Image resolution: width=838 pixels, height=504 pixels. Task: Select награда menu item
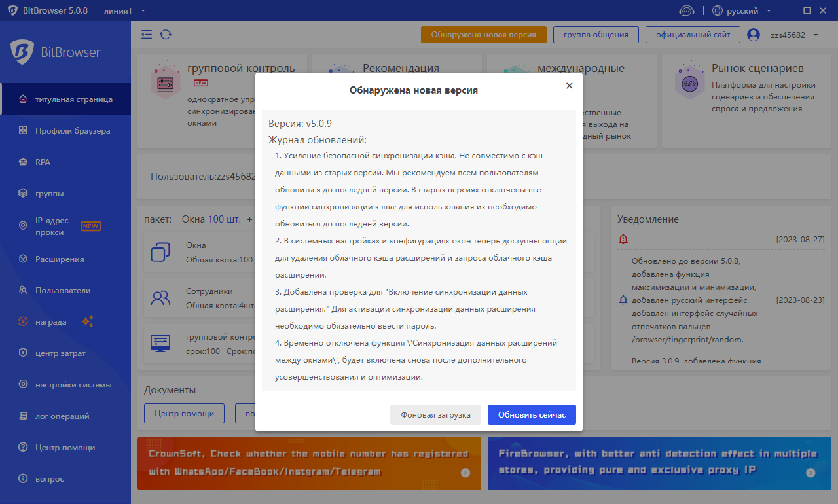pos(65,322)
